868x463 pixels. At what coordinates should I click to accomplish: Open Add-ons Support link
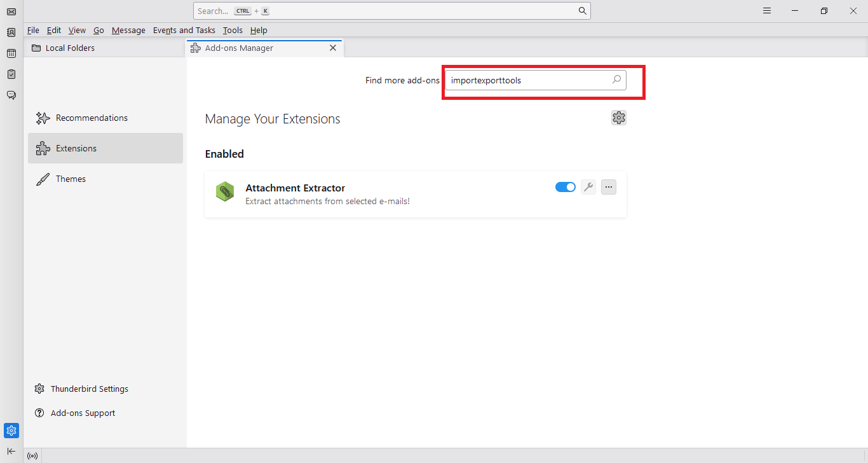75,413
